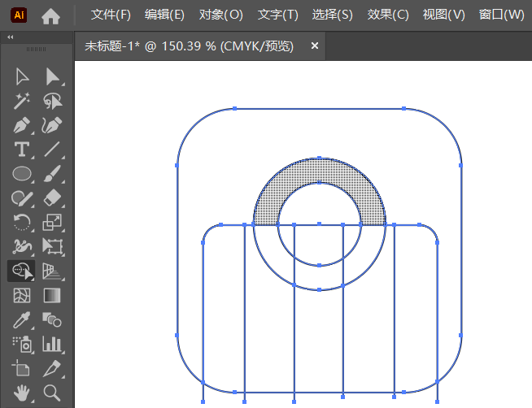The image size is (532, 408).
Task: Open the 选择(S) menu
Action: click(333, 15)
